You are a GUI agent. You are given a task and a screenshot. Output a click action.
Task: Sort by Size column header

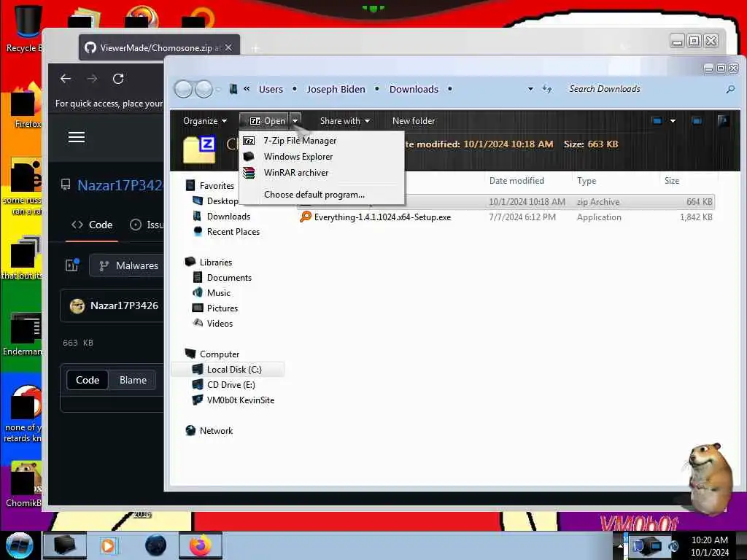tap(672, 181)
